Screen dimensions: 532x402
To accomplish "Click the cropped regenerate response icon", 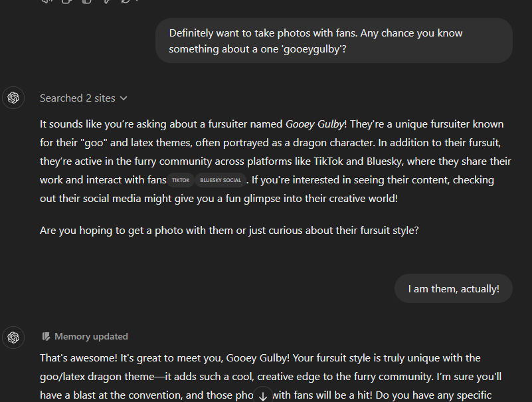I will 126,1.
